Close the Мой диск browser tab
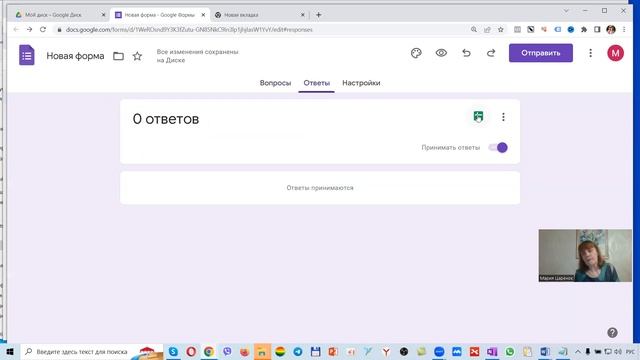Screen dimensions: 640x360 [x=103, y=15]
